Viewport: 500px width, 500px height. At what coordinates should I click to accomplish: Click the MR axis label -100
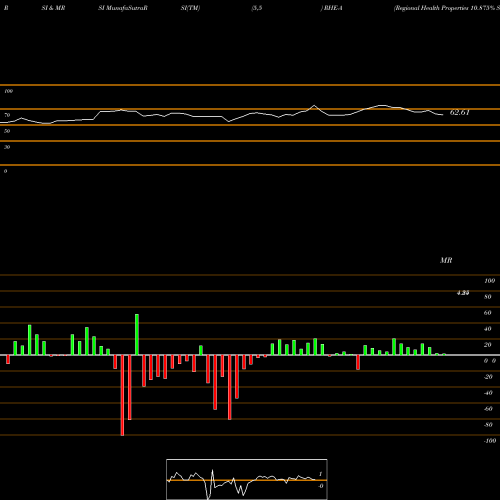point(490,441)
